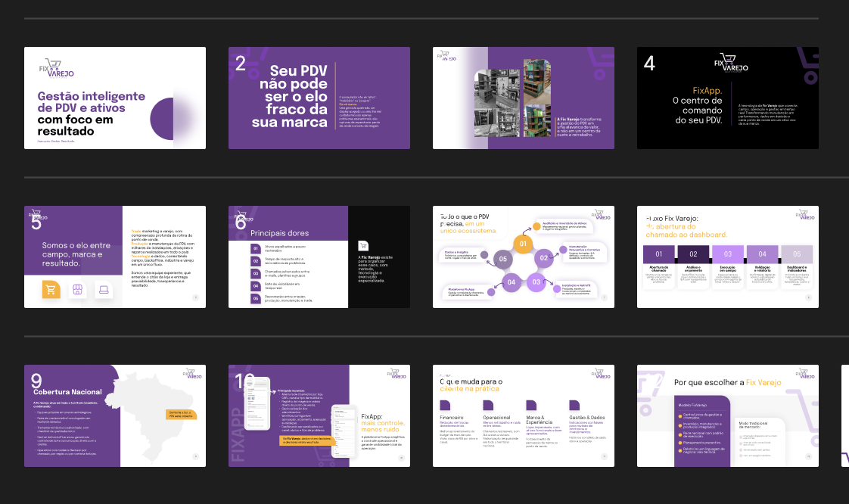The height and width of the screenshot is (504, 849).
Task: Select slide 6 'Principais dores'
Action: click(319, 257)
